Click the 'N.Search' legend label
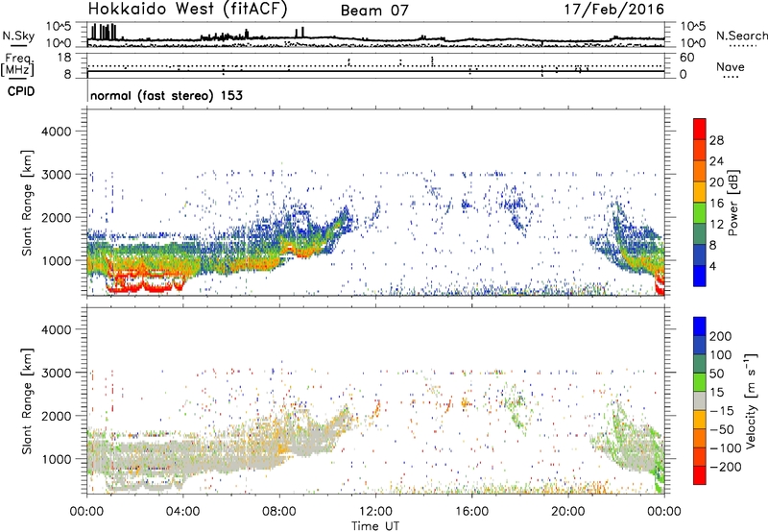Viewport: 768px width, 532px height. click(x=741, y=36)
